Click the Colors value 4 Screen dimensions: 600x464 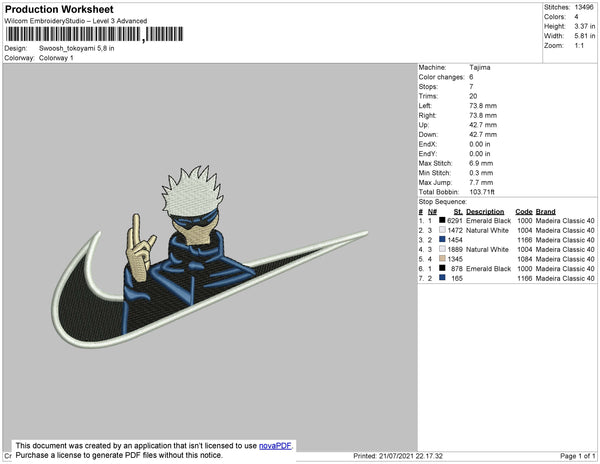pyautogui.click(x=576, y=17)
